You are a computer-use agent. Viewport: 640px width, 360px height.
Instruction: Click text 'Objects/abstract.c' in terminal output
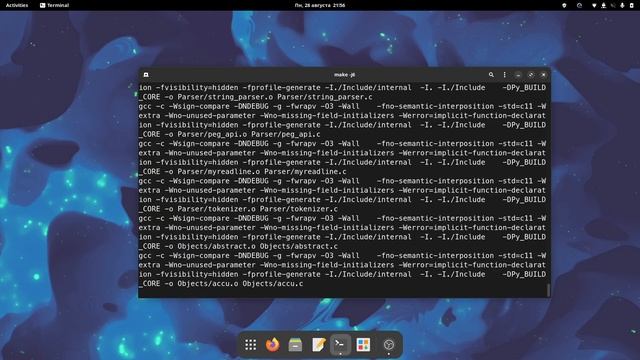point(298,247)
